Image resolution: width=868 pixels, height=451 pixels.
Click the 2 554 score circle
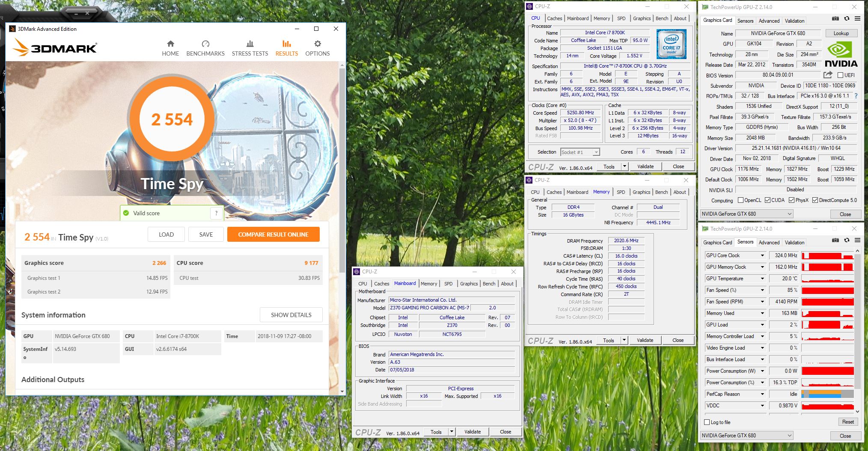click(172, 119)
